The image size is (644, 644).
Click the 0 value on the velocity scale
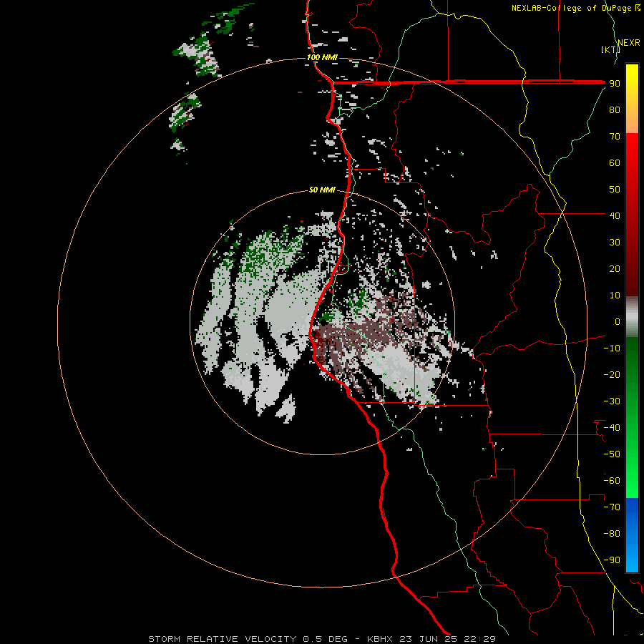[618, 321]
